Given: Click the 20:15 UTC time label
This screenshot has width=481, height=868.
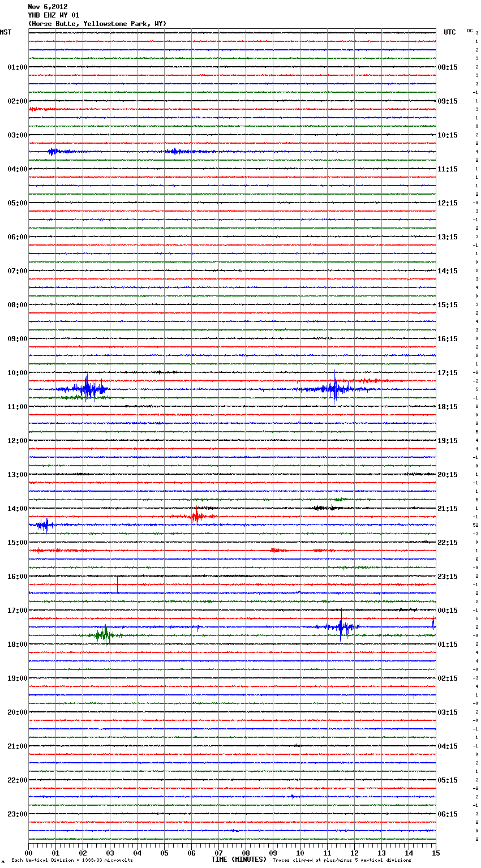Looking at the screenshot, I should pos(448,475).
